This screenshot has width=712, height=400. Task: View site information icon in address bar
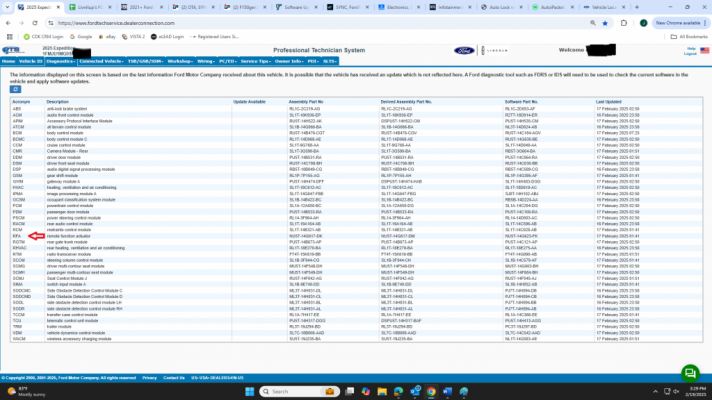(50, 23)
